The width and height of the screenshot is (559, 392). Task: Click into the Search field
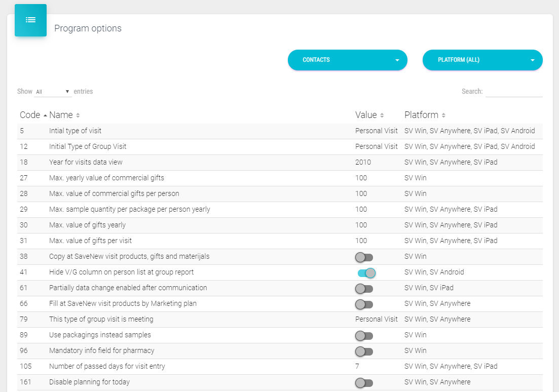[513, 92]
